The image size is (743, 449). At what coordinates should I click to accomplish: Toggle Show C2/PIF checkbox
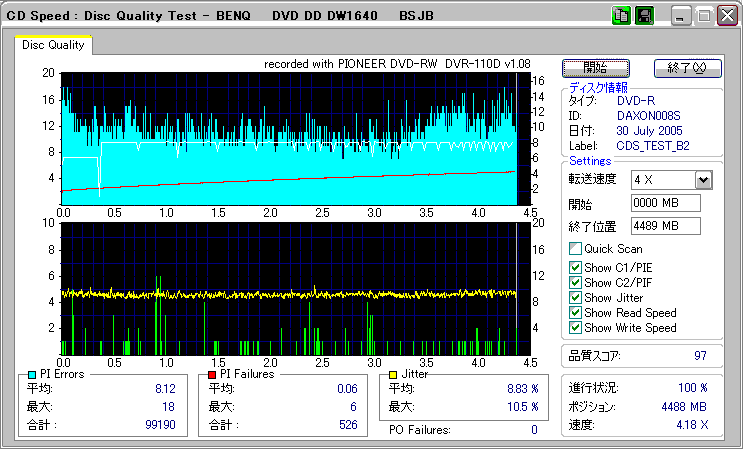[x=575, y=282]
